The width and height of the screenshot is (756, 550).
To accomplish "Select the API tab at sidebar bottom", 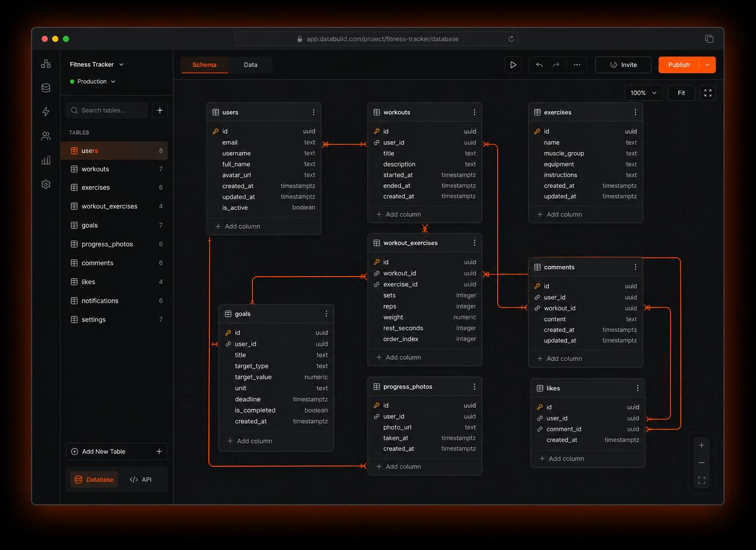I will pyautogui.click(x=141, y=480).
